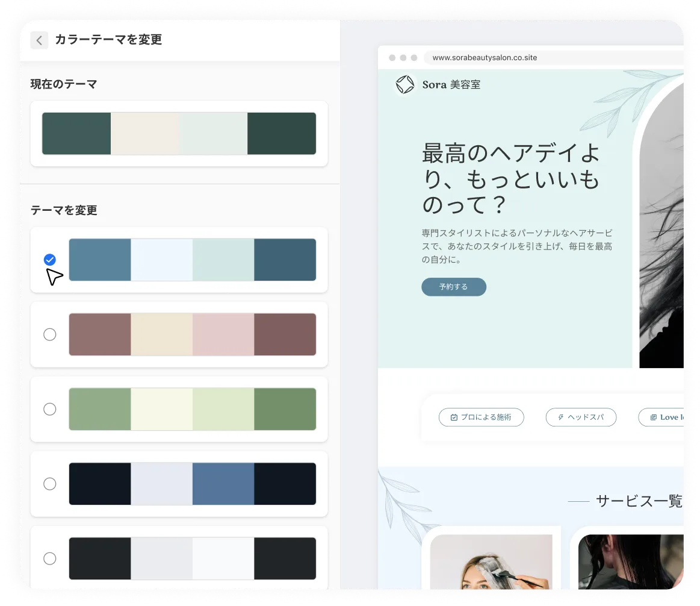Click the cream swatch in the selected blue theme

coord(161,260)
